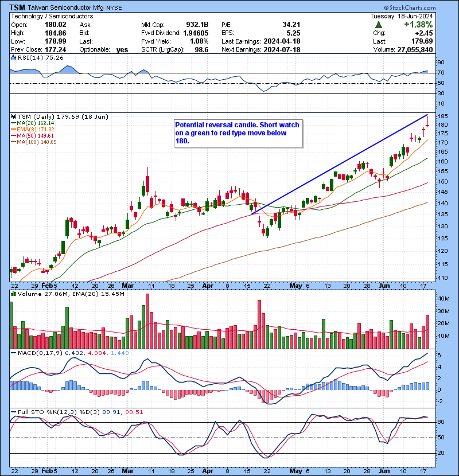Click the Fwd Dividend value 1.94605
Image resolution: width=459 pixels, height=476 pixels.
coord(196,33)
